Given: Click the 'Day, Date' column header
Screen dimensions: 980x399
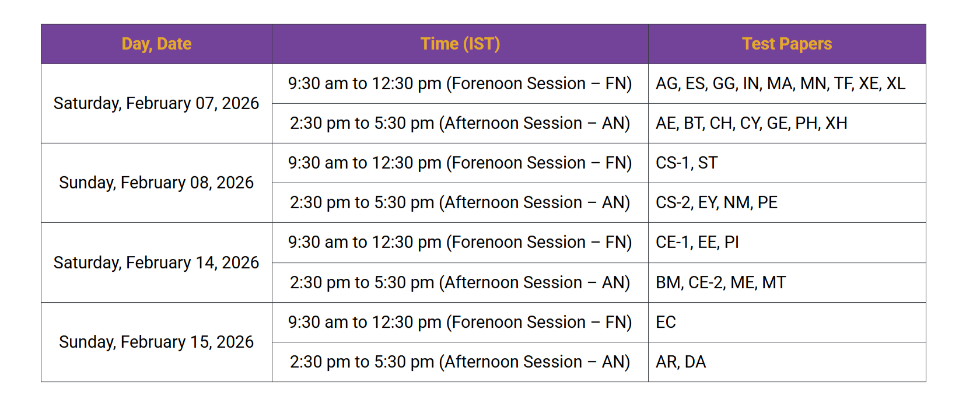Looking at the screenshot, I should (156, 44).
